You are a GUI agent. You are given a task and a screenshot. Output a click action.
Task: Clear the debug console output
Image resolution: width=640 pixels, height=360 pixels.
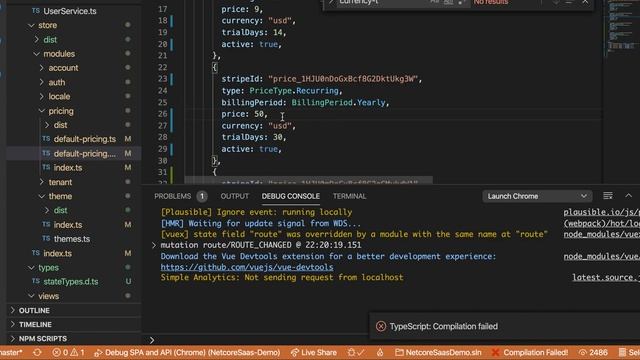[608, 196]
